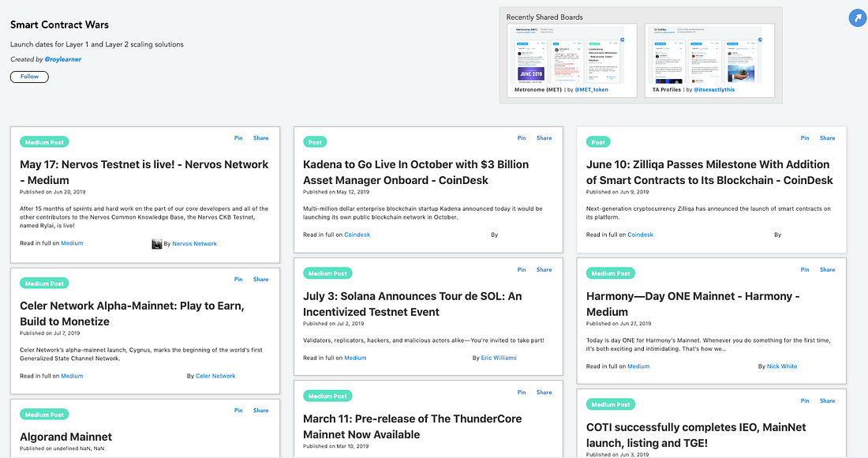Open the Eric Williams author link
The height and width of the screenshot is (458, 868).
[499, 358]
